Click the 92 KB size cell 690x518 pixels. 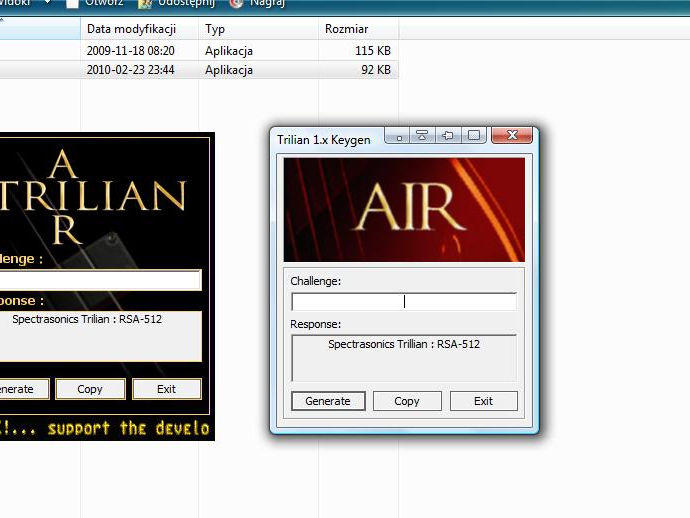[x=376, y=70]
